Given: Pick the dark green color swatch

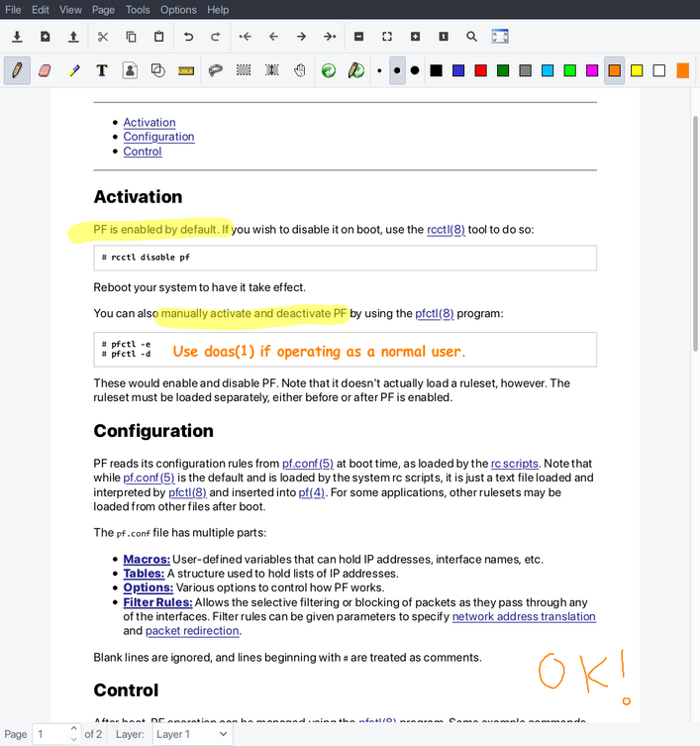Looking at the screenshot, I should (503, 70).
